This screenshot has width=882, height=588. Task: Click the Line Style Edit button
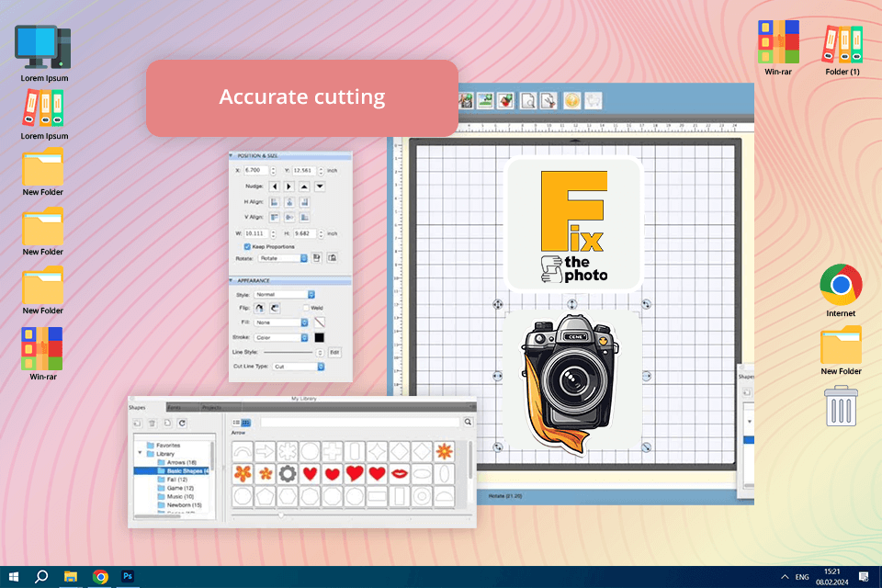[334, 352]
